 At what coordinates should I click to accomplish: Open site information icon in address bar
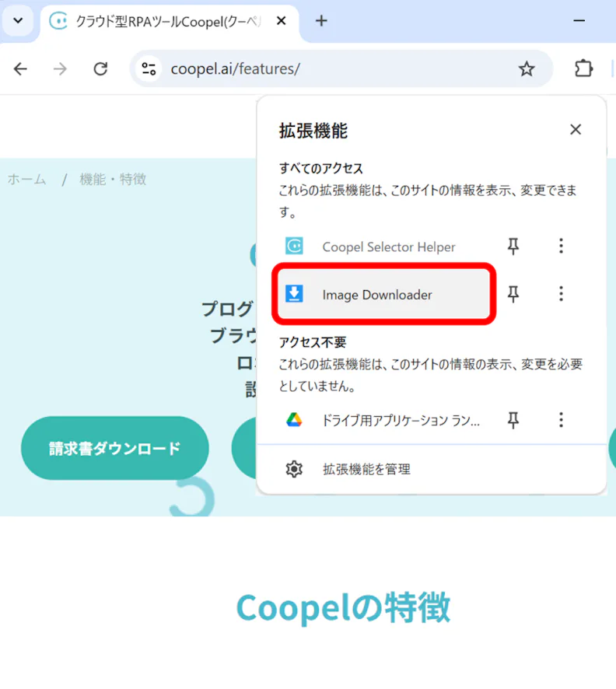pos(149,68)
